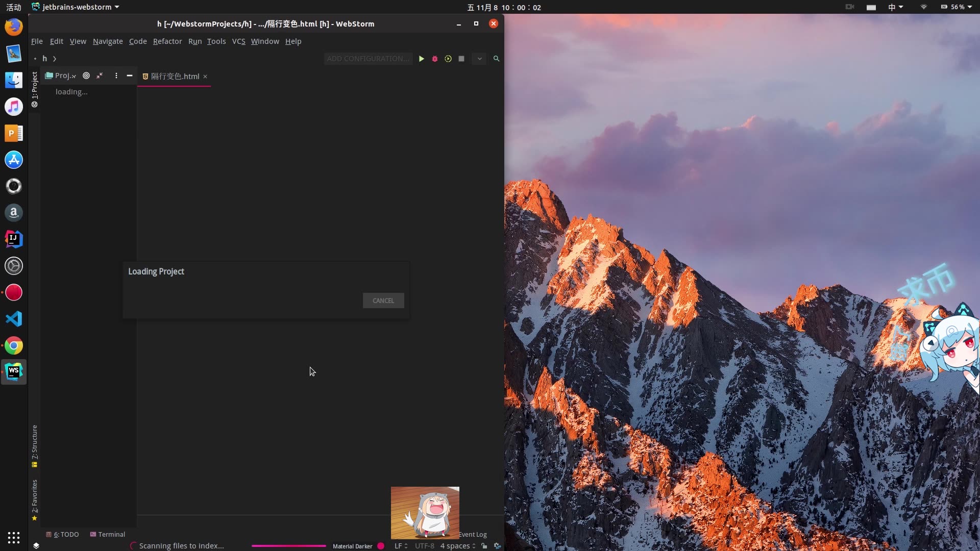Open the File menu
The width and height of the screenshot is (980, 551).
36,41
